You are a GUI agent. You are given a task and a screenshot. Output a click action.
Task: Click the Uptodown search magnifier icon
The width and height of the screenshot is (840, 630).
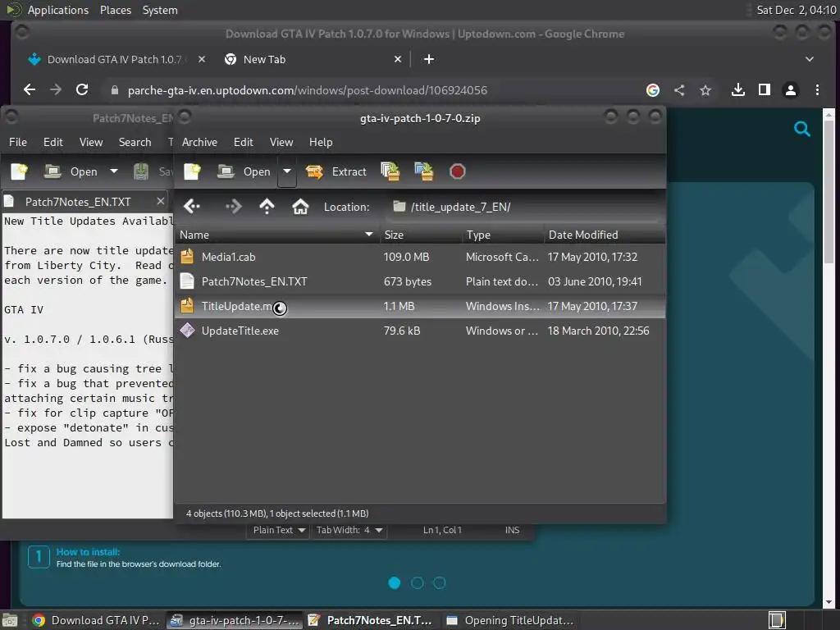(801, 129)
